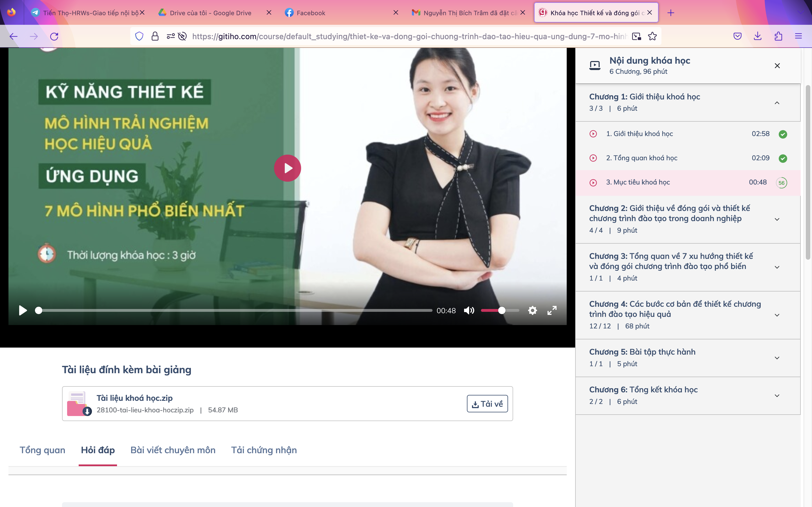
Task: Click the Save to Pocket icon
Action: tap(737, 36)
